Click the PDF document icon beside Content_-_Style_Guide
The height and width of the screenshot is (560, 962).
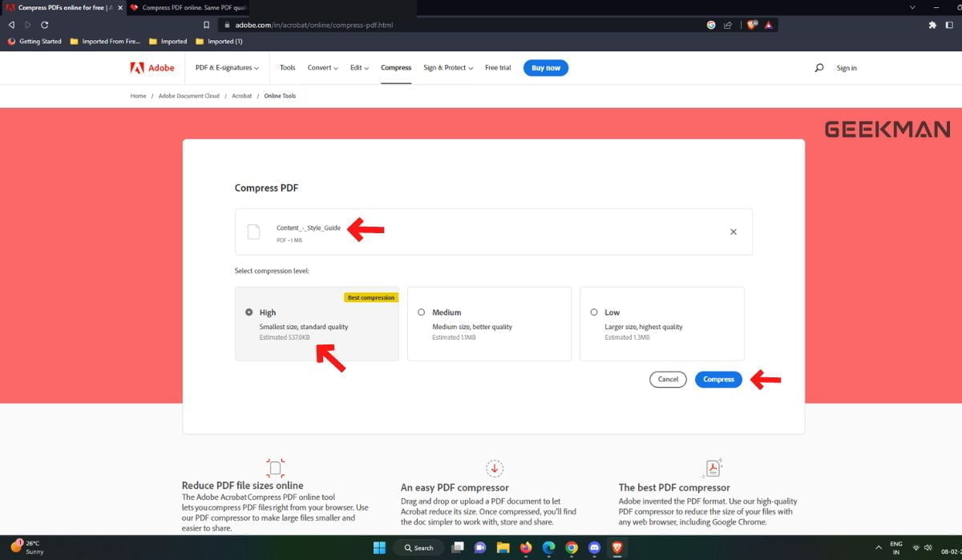click(253, 232)
